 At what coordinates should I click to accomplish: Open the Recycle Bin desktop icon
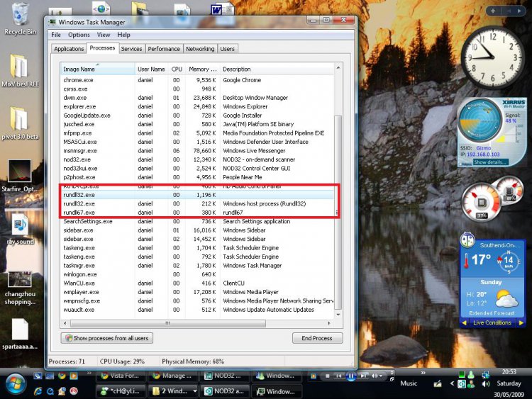pyautogui.click(x=20, y=19)
